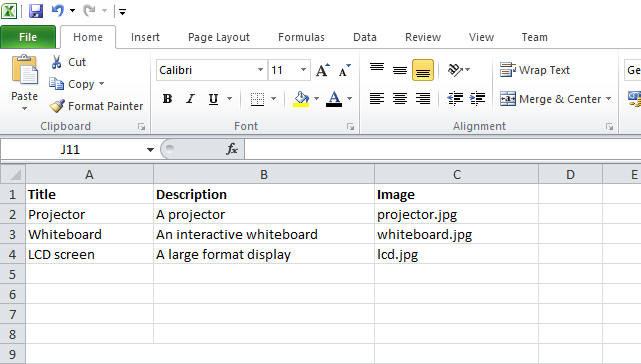This screenshot has width=641, height=364.
Task: Increase font size with Grow Font
Action: (323, 70)
